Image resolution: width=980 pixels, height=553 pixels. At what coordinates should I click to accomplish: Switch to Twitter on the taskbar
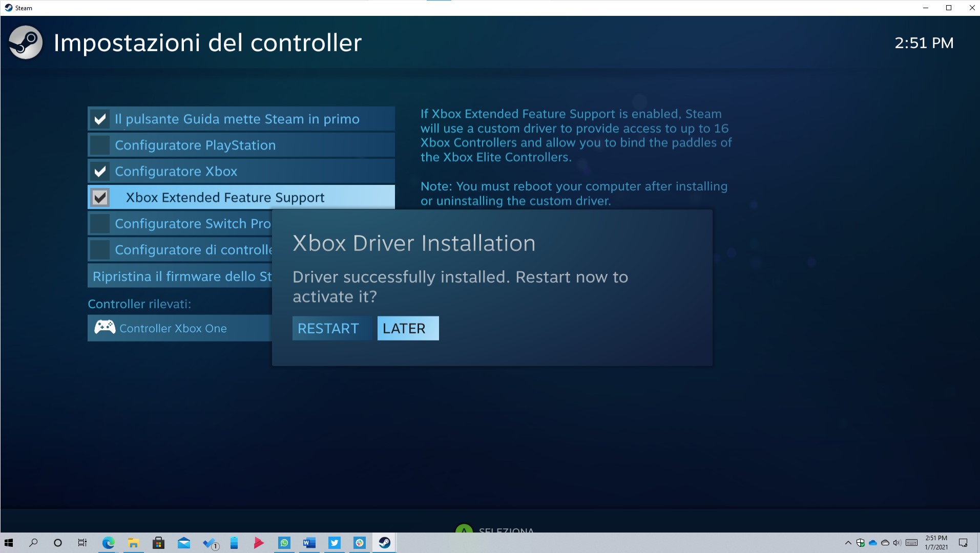(x=334, y=543)
